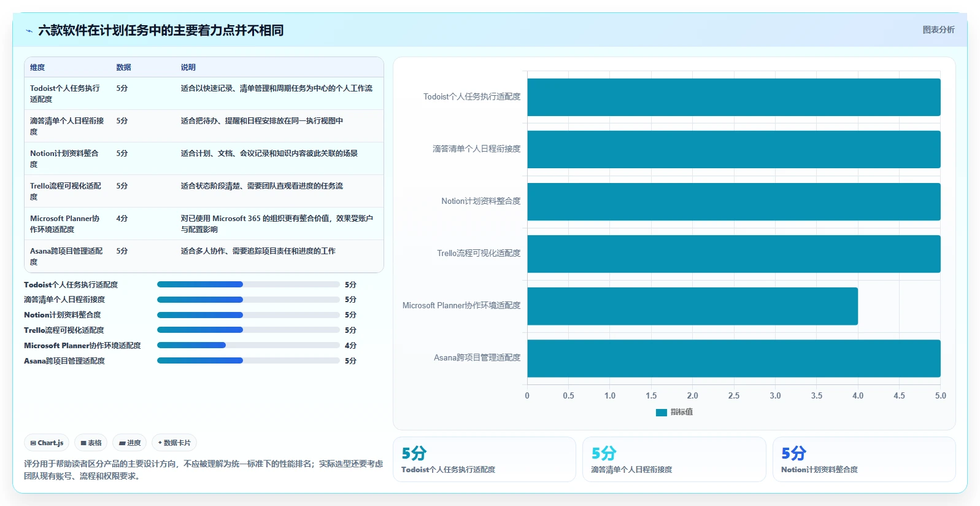Open the 滴答清单个人日程衔接度 score card
Viewport: 980px width, 506px height.
674,459
